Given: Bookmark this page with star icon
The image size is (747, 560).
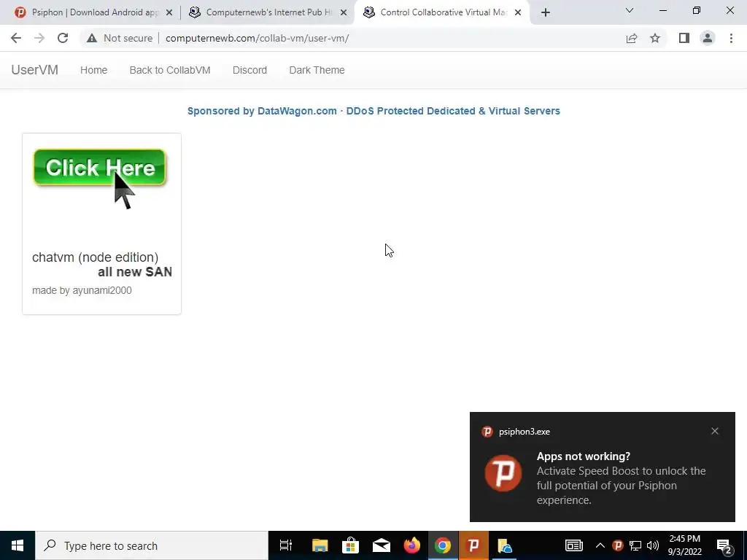Looking at the screenshot, I should 655,38.
